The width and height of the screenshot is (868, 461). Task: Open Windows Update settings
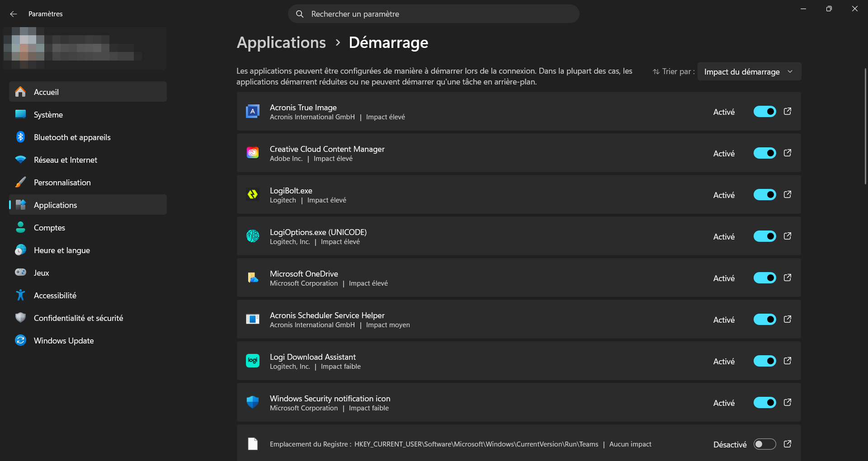coord(88,340)
